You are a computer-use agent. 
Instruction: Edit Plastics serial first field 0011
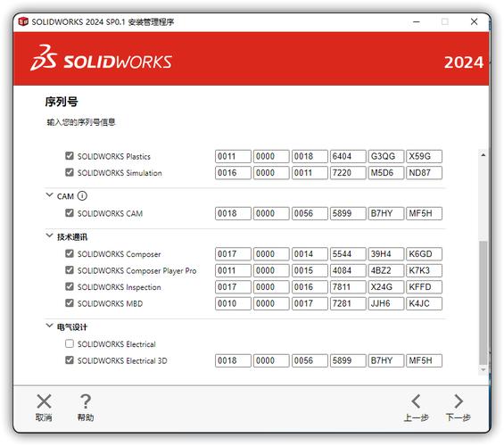click(x=233, y=156)
